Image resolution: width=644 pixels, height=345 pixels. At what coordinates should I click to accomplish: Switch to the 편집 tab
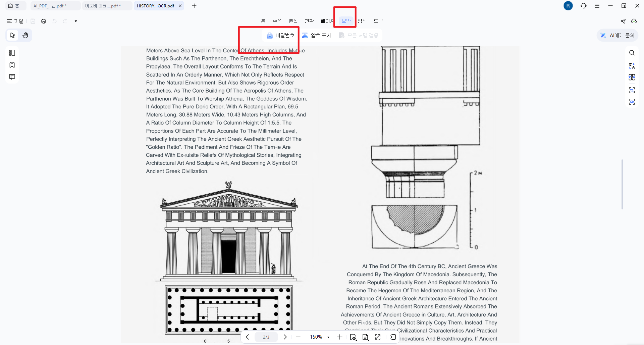293,21
